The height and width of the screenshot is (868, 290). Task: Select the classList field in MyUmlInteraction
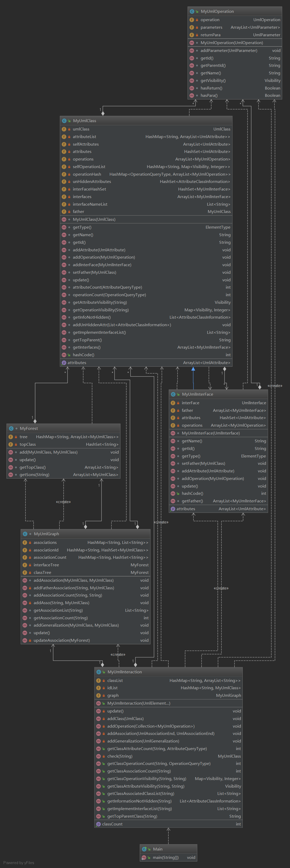coord(168,681)
